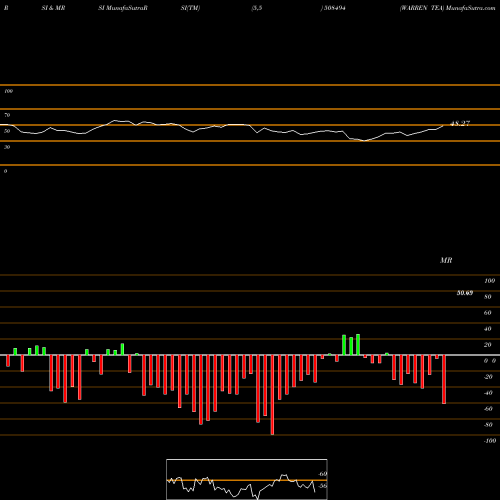Viewport: 500px width, 500px height.
Task: Click the RSI axis label 70
Action: (7, 115)
